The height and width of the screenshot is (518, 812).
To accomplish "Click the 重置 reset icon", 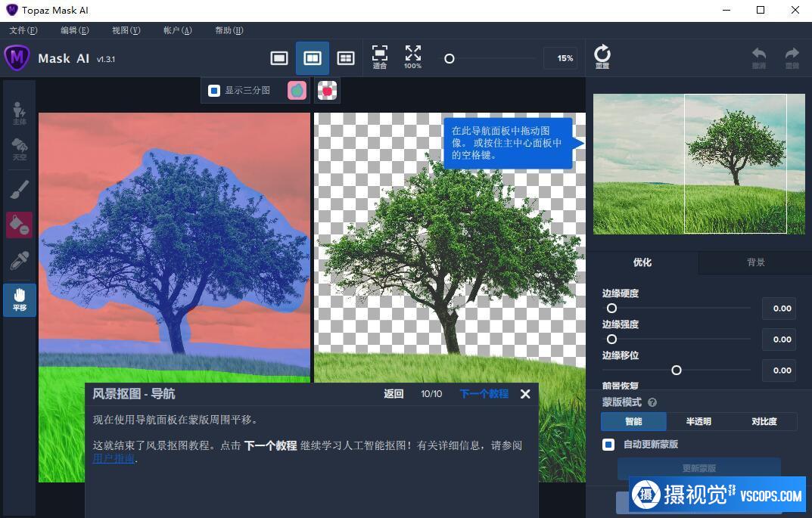I will [602, 57].
